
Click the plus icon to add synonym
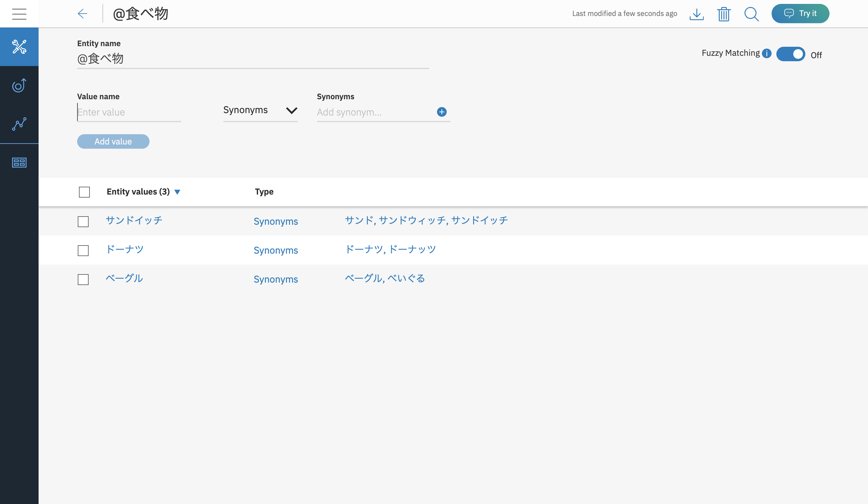[442, 112]
